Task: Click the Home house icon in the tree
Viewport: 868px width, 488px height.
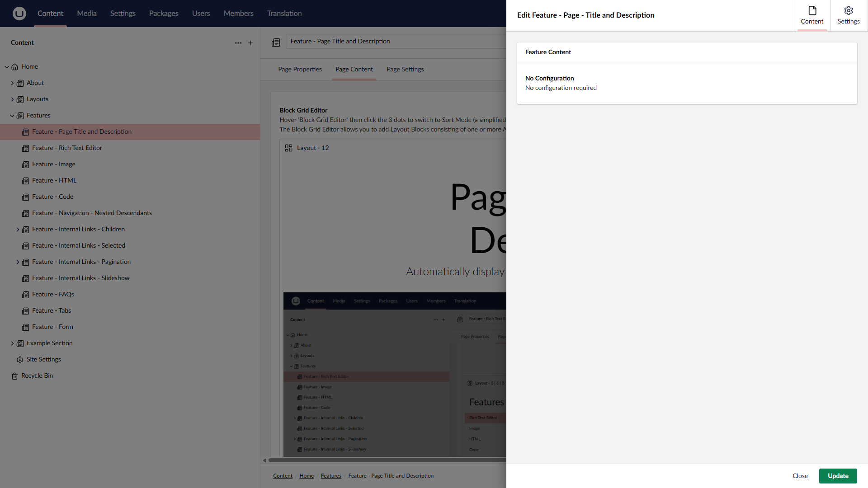Action: tap(14, 67)
